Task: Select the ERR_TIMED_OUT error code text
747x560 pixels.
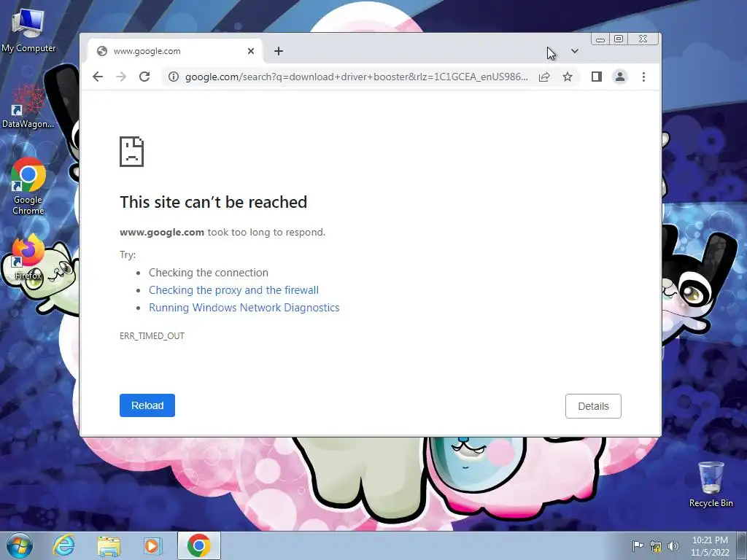Action: [x=152, y=335]
